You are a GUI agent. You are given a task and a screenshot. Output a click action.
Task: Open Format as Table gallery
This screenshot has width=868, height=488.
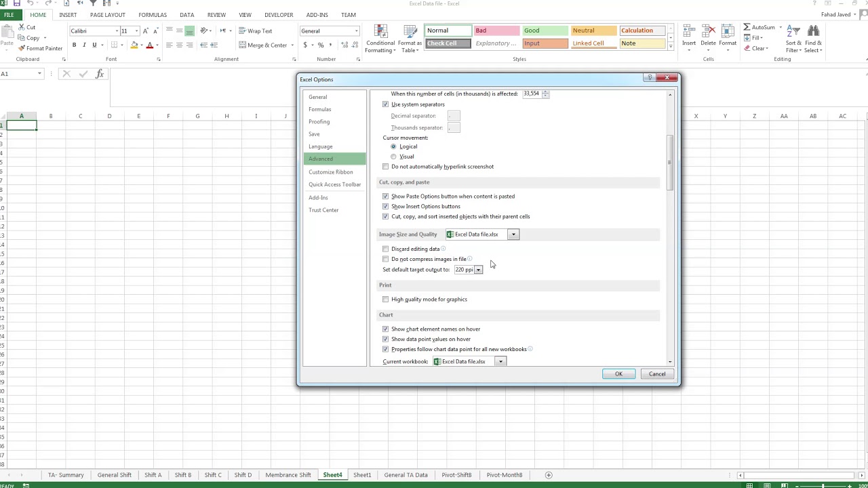pyautogui.click(x=410, y=39)
